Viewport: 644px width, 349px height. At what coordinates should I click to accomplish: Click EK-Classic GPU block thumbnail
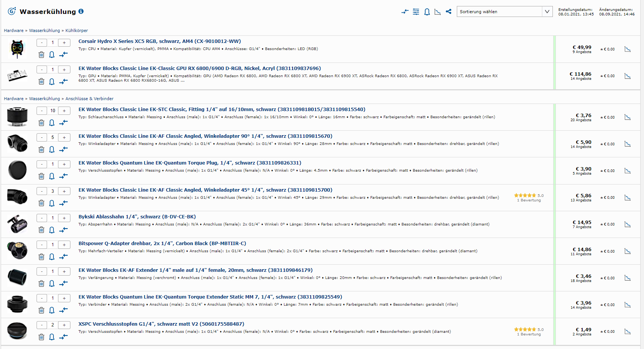[x=17, y=76]
